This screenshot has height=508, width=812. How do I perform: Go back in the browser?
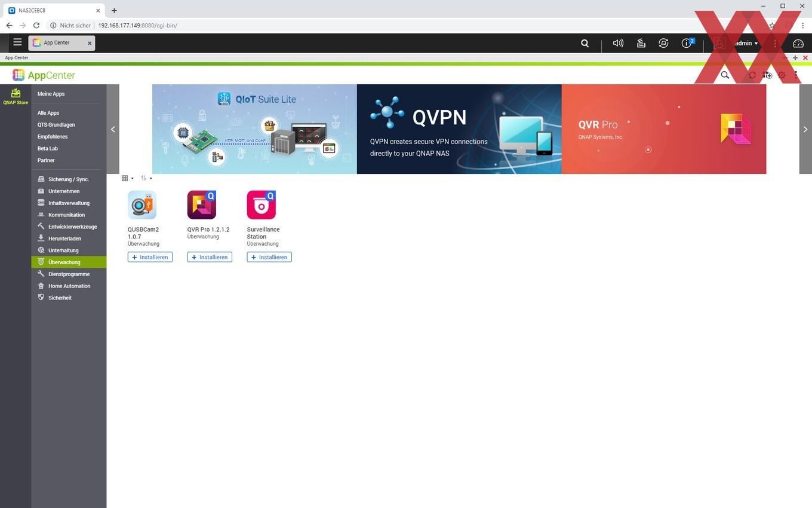tap(9, 25)
